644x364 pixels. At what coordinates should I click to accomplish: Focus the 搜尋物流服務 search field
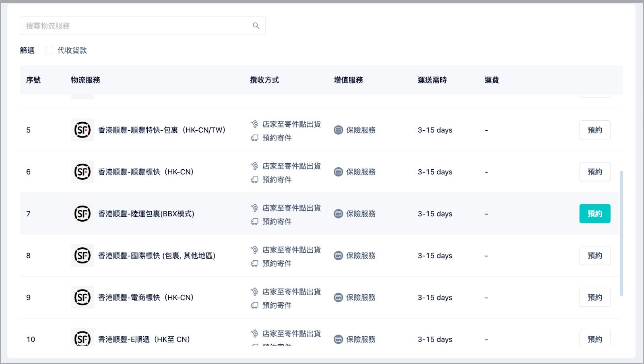[142, 26]
